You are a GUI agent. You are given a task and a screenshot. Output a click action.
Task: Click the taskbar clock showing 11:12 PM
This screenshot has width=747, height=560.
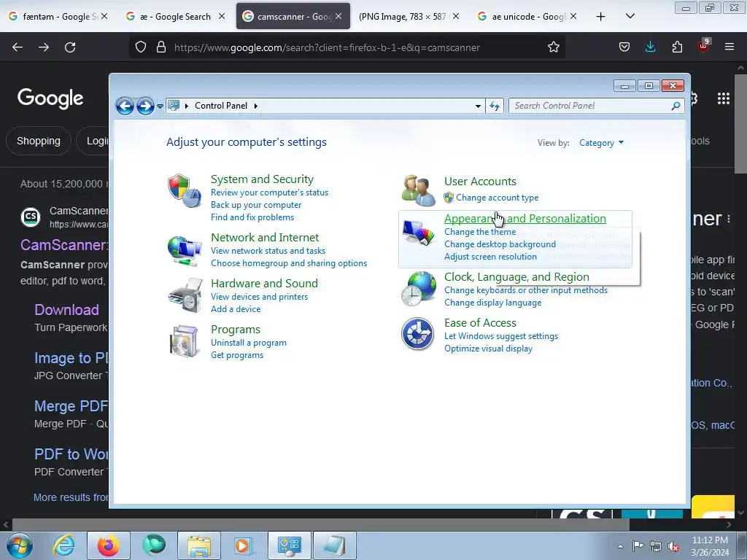pyautogui.click(x=710, y=546)
